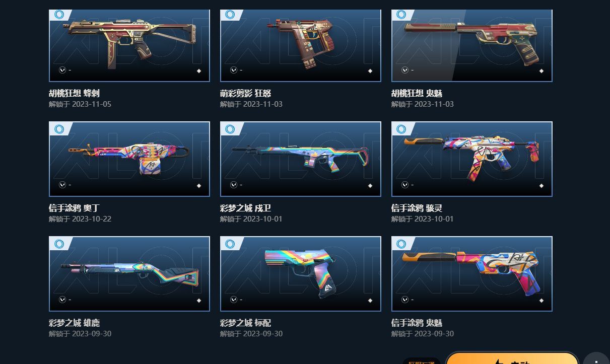The image size is (610, 364).
Task: Click the tier badge on 彩梦之城 标配 card
Action: coord(230,244)
